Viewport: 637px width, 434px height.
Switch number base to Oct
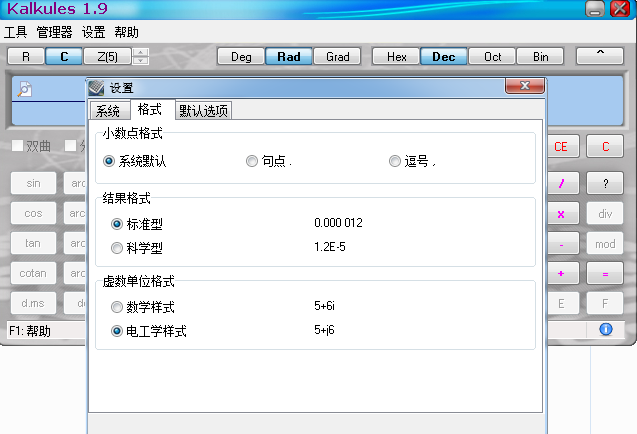tap(492, 56)
